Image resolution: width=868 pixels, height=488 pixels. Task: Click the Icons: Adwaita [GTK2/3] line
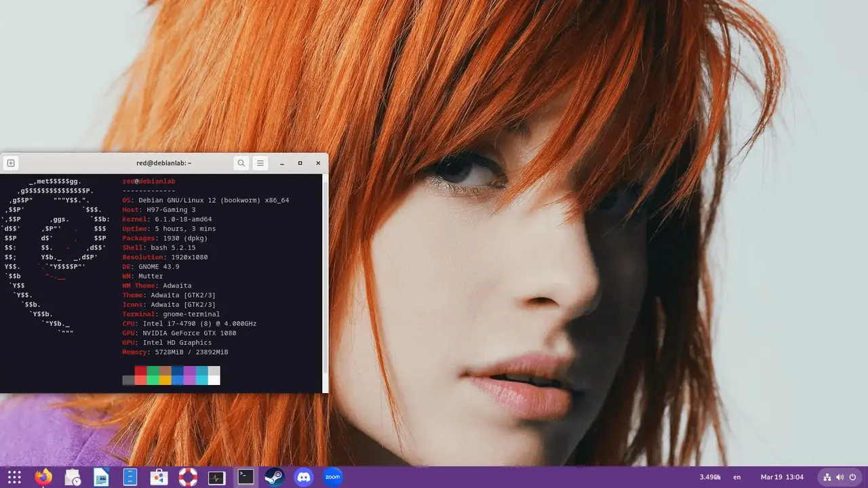[x=169, y=305]
